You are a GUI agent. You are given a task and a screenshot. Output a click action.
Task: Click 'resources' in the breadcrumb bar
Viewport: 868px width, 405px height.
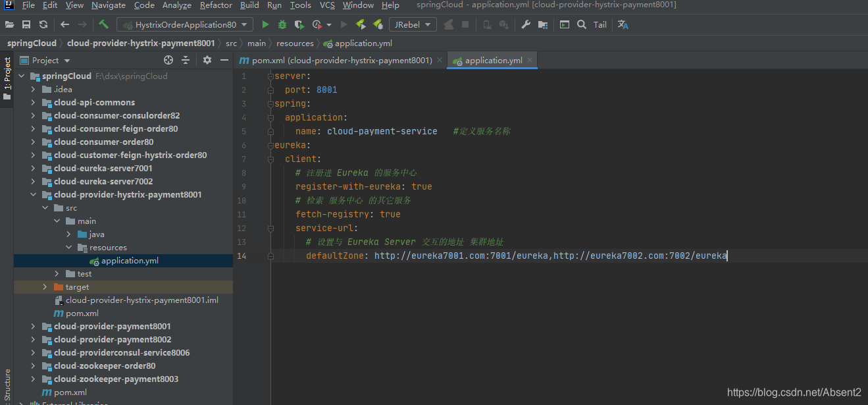(x=295, y=43)
